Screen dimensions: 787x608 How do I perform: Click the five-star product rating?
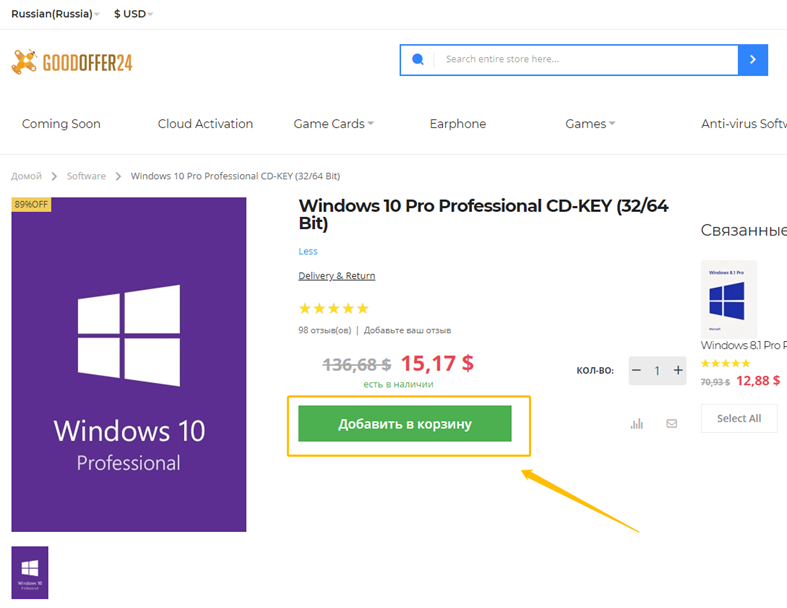[x=334, y=308]
